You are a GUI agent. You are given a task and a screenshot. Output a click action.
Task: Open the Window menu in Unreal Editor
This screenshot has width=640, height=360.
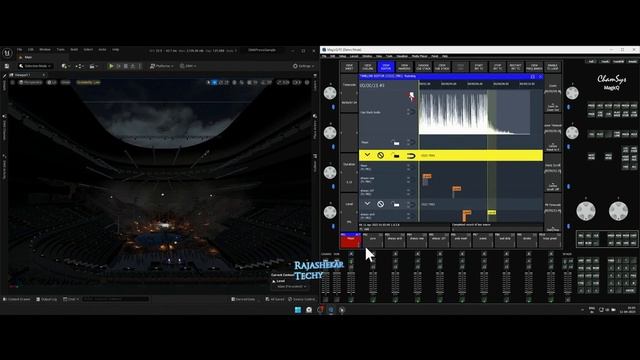[x=45, y=49]
